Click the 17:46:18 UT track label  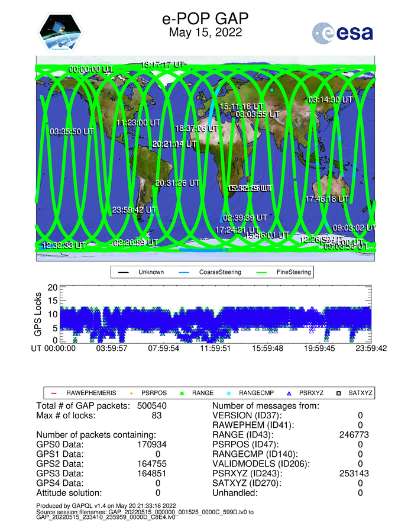(x=327, y=199)
